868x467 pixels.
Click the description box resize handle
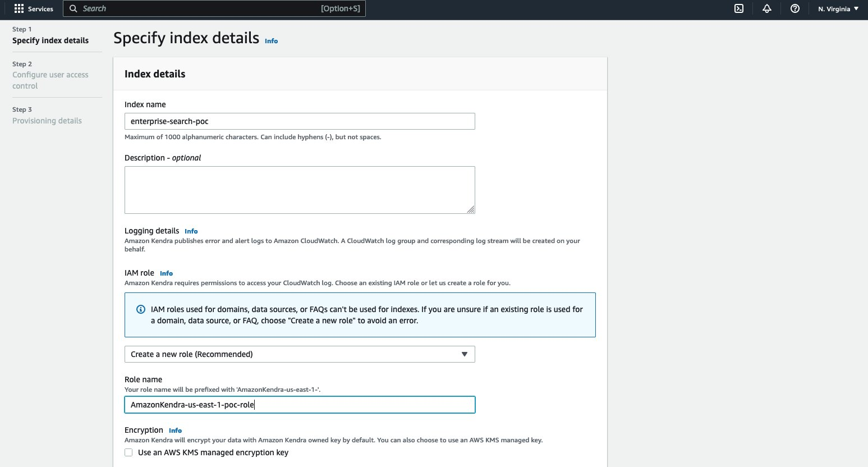click(471, 209)
